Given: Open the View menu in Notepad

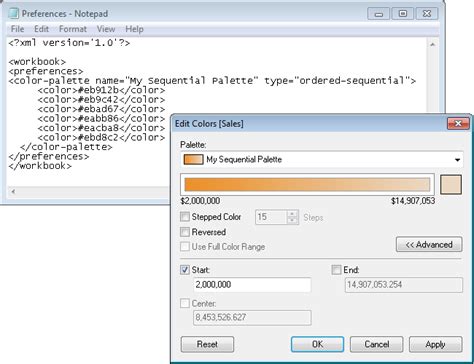Looking at the screenshot, I should pos(106,29).
